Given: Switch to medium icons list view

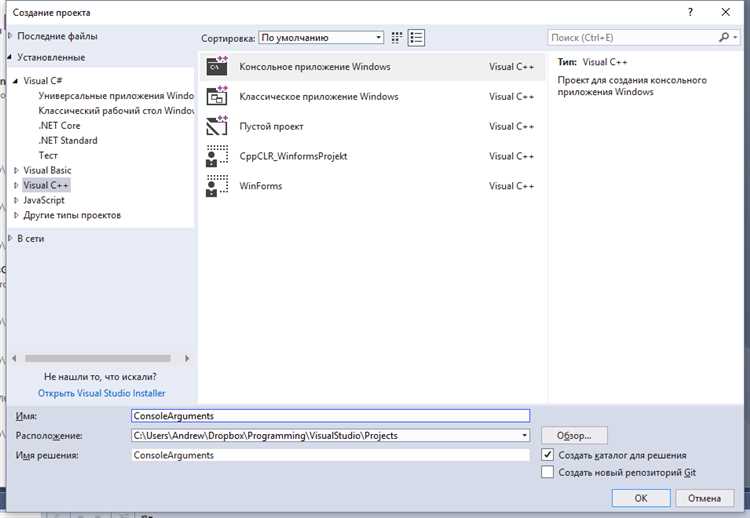Looking at the screenshot, I should click(x=416, y=38).
